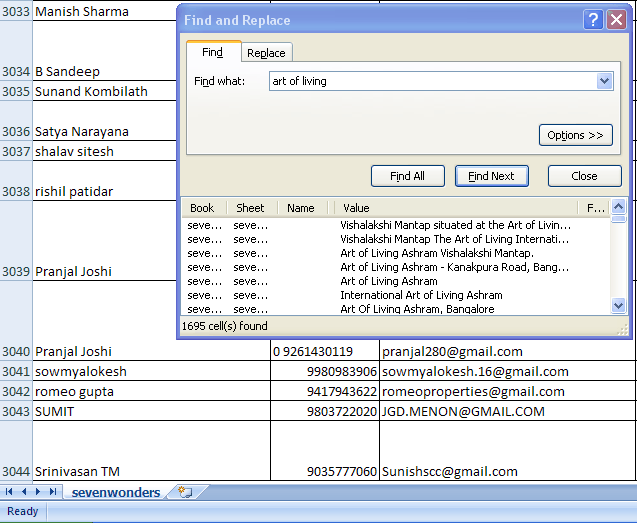Click the results list scroll-up arrow
This screenshot has height=523, width=637.
click(x=619, y=207)
